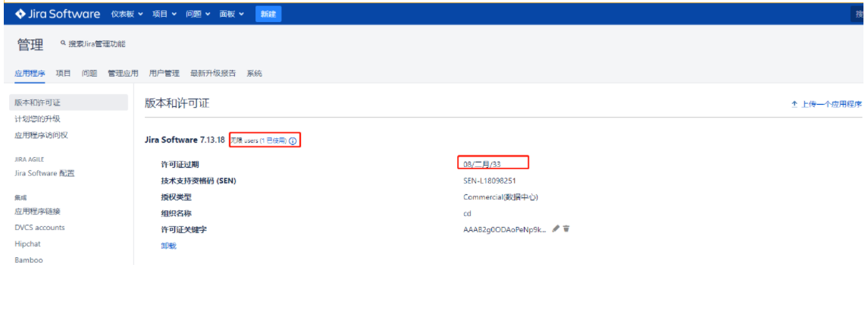Screen dimensions: 868x318
Task: Click the Jira Software 7.13.18 heading
Action: click(185, 140)
